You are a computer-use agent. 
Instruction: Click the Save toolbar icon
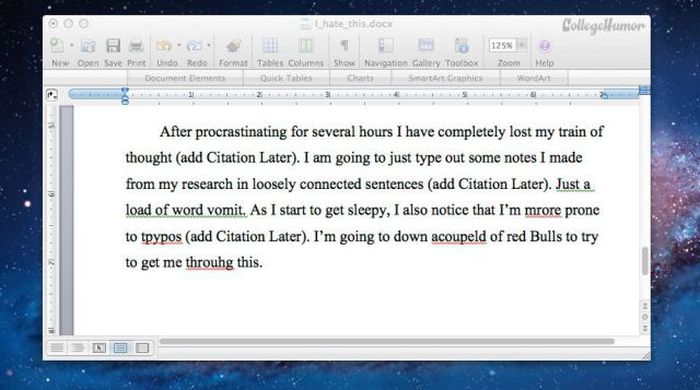[113, 46]
